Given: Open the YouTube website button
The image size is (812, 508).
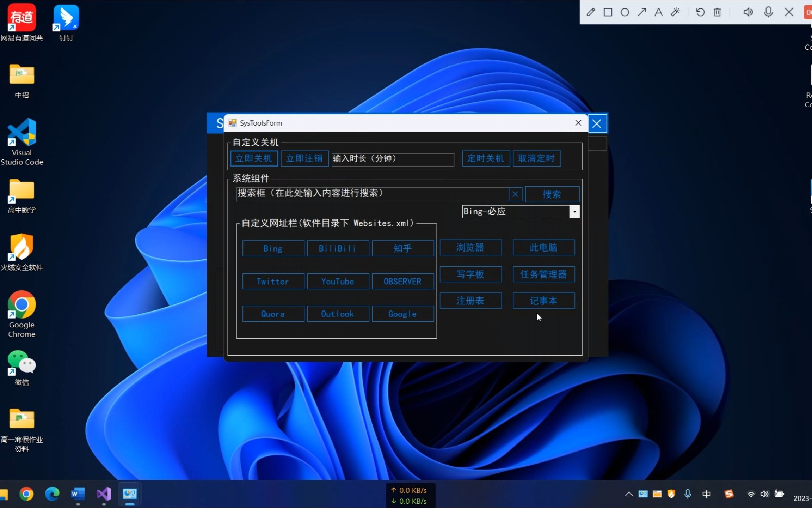Looking at the screenshot, I should tap(338, 282).
